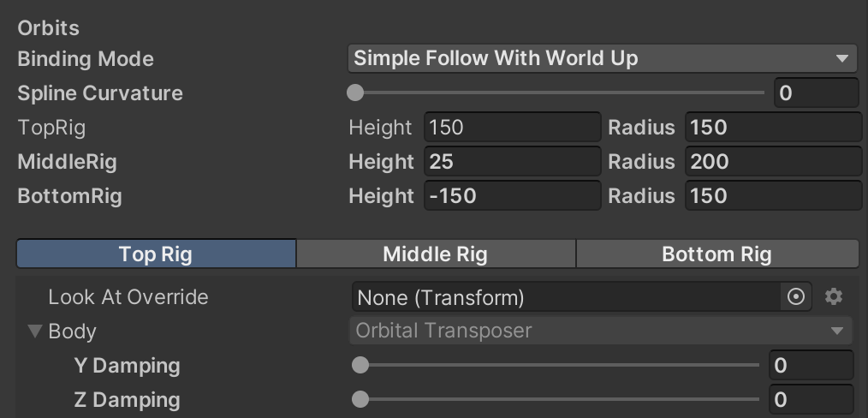Click the TopRig Radius field
The height and width of the screenshot is (418, 868).
click(x=774, y=128)
